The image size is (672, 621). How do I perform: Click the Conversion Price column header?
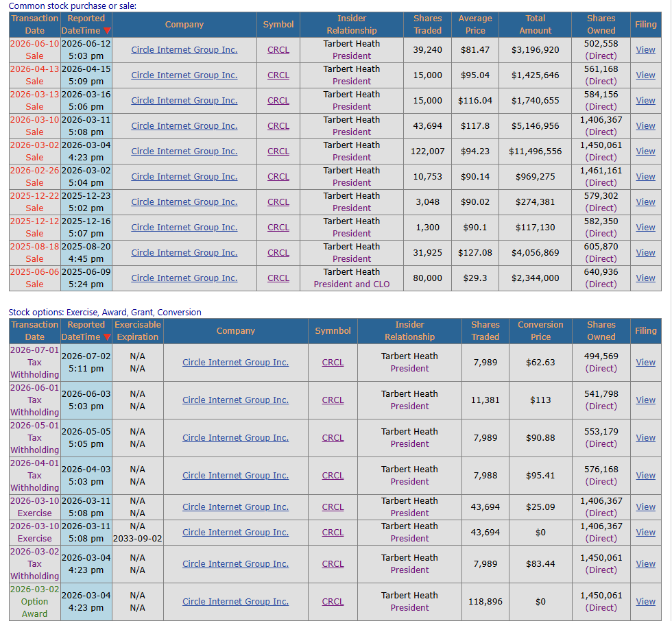point(540,330)
